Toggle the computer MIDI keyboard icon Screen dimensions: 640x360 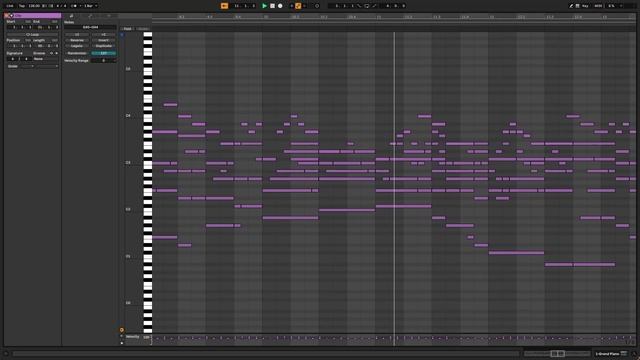coord(577,6)
